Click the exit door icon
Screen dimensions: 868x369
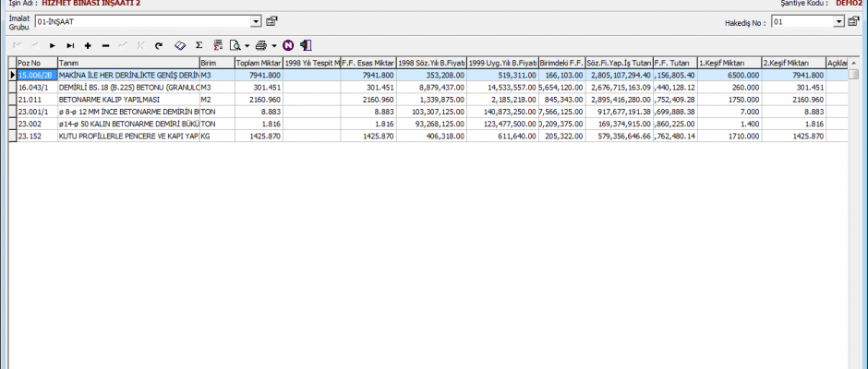click(305, 44)
